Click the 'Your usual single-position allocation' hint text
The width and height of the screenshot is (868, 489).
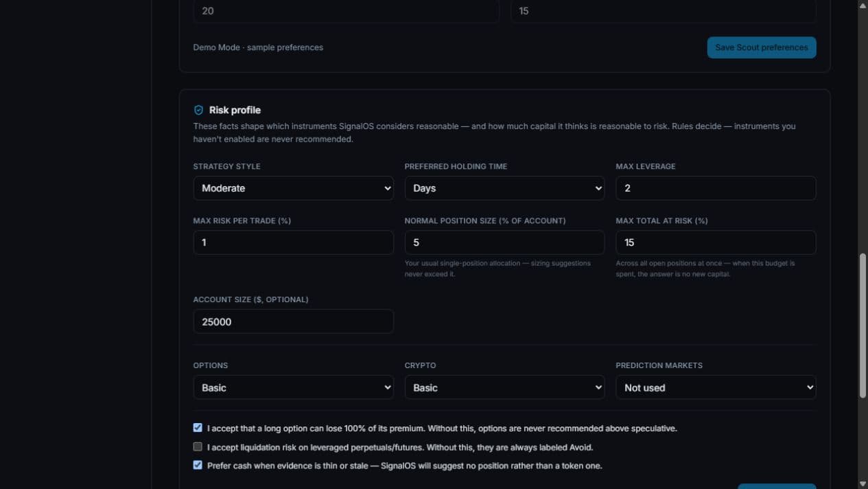(x=497, y=269)
